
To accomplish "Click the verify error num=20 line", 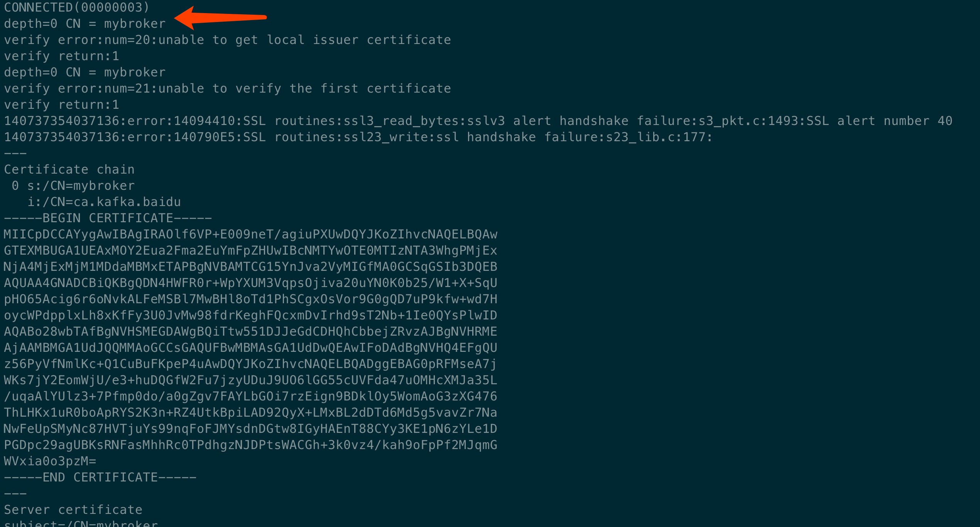I will [227, 40].
